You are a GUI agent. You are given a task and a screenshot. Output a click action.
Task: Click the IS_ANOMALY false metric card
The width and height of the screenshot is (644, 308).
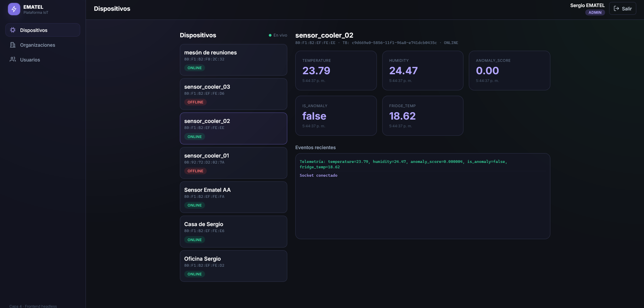336,116
